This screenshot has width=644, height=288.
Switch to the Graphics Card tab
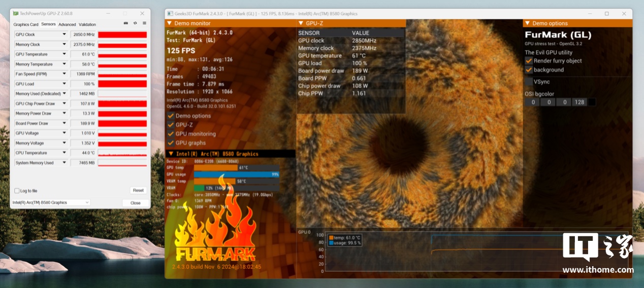coord(26,24)
